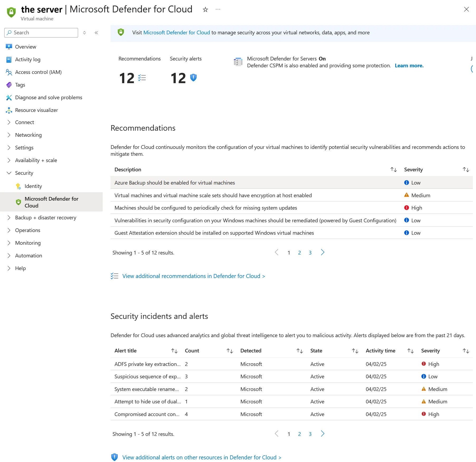Expand the Monitoring section
This screenshot has height=462, width=476.
[x=9, y=243]
